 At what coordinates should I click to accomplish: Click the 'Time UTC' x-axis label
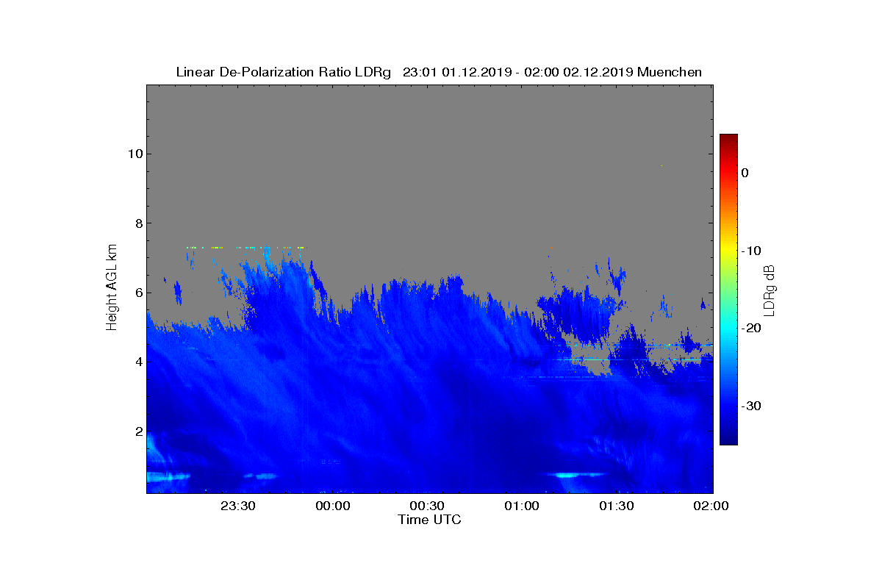click(x=429, y=520)
